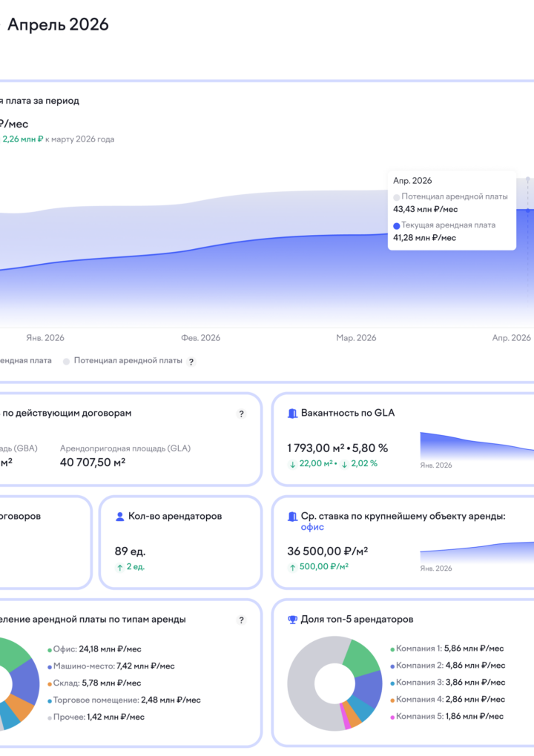The image size is (534, 756).
Task: Click 41,28 млн ₽/мес value in tooltip
Action: tap(424, 238)
